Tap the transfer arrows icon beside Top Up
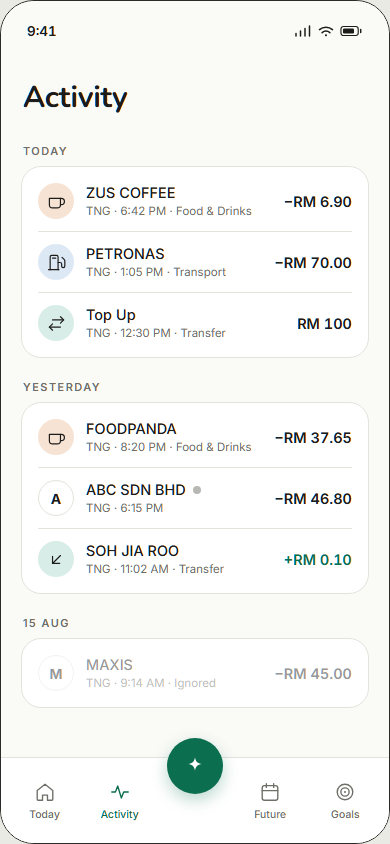 coord(56,323)
